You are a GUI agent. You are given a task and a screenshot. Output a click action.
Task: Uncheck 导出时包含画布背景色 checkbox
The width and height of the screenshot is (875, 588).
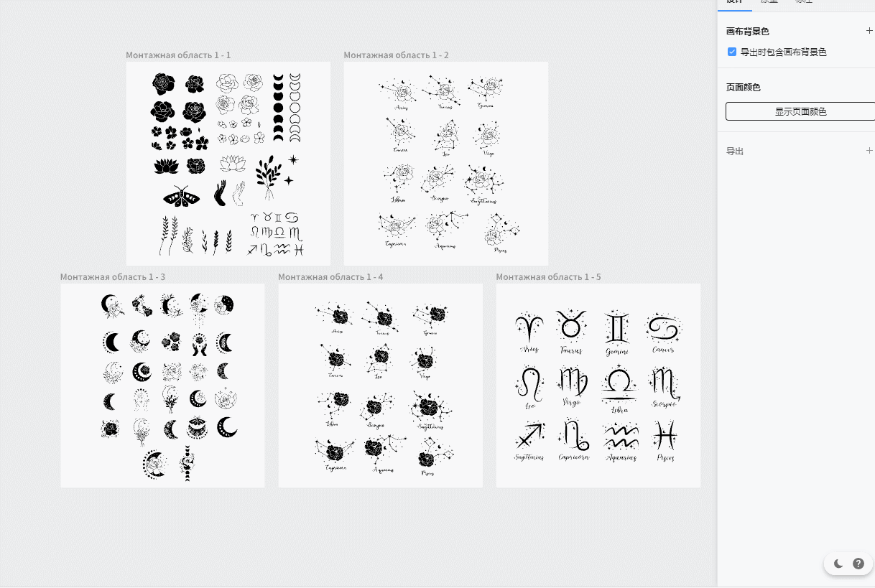click(x=732, y=52)
